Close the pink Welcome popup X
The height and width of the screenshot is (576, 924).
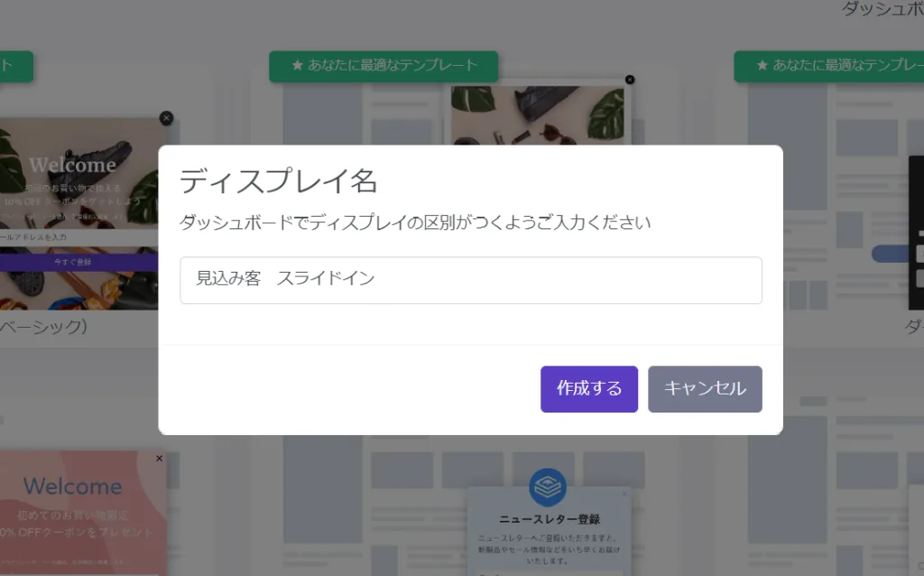pyautogui.click(x=159, y=458)
